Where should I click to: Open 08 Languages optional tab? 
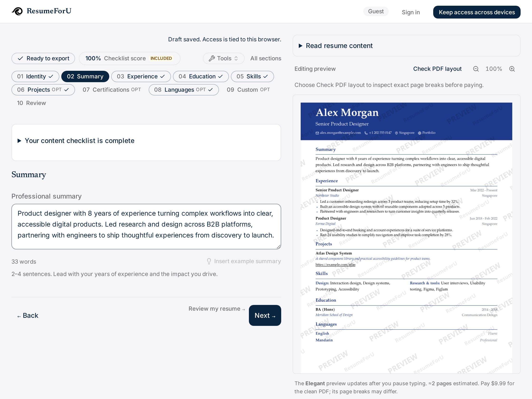184,90
